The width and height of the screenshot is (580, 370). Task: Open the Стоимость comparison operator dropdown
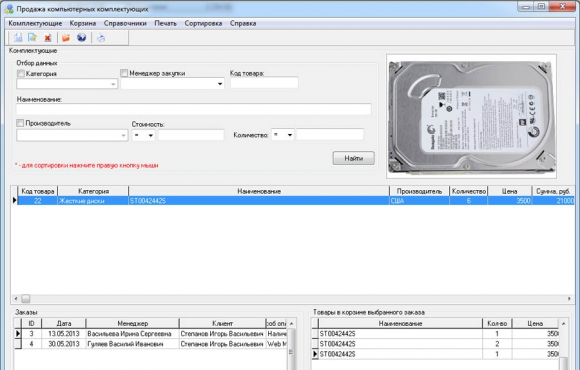[x=150, y=135]
